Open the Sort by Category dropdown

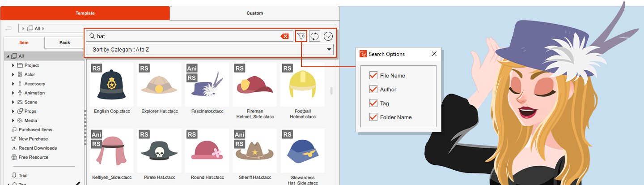pos(209,49)
